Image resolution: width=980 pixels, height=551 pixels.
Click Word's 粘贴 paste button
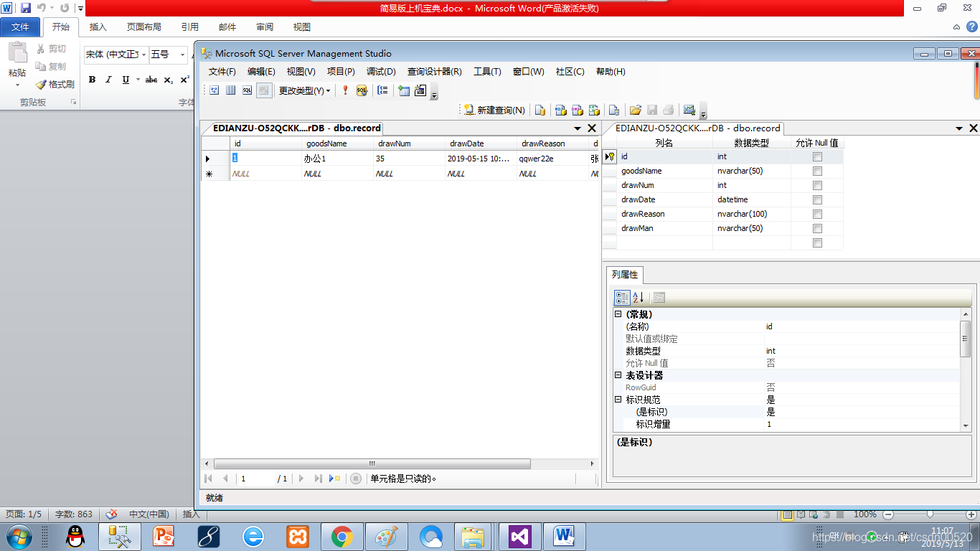click(x=17, y=63)
